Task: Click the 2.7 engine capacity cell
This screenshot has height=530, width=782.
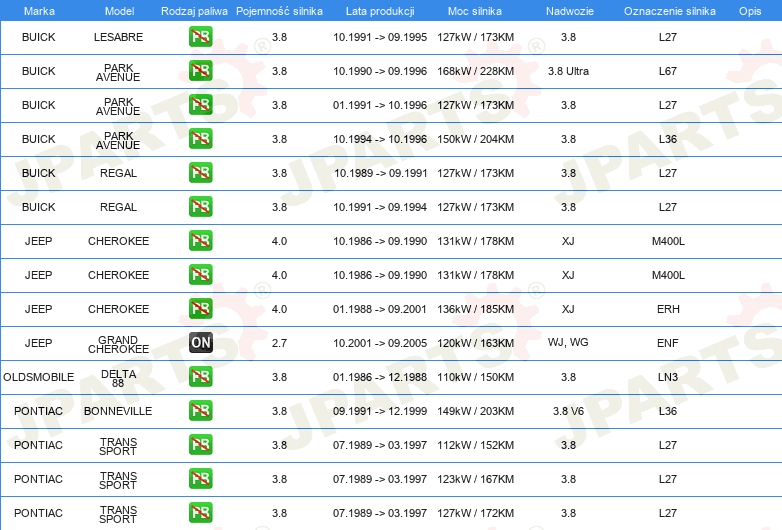Action: coord(279,343)
